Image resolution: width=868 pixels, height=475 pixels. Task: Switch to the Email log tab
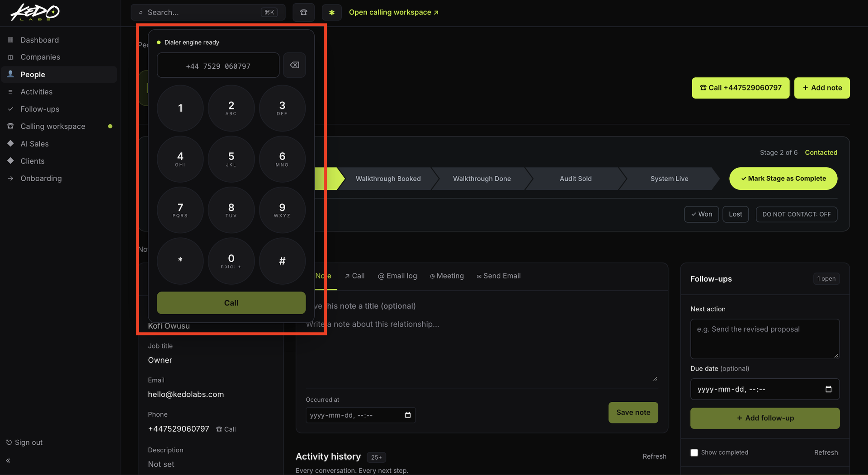397,276
